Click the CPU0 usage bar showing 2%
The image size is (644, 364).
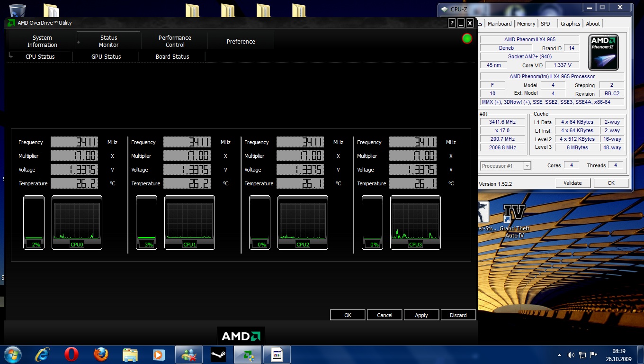[x=34, y=222]
